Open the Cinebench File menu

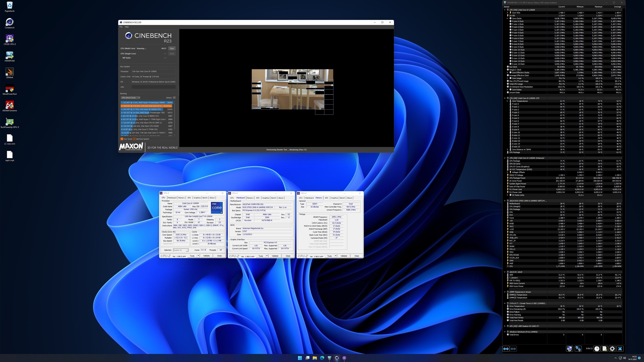[x=121, y=27]
